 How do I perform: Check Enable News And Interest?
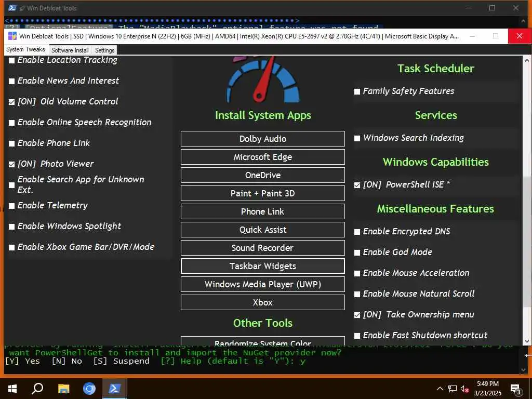coord(11,81)
